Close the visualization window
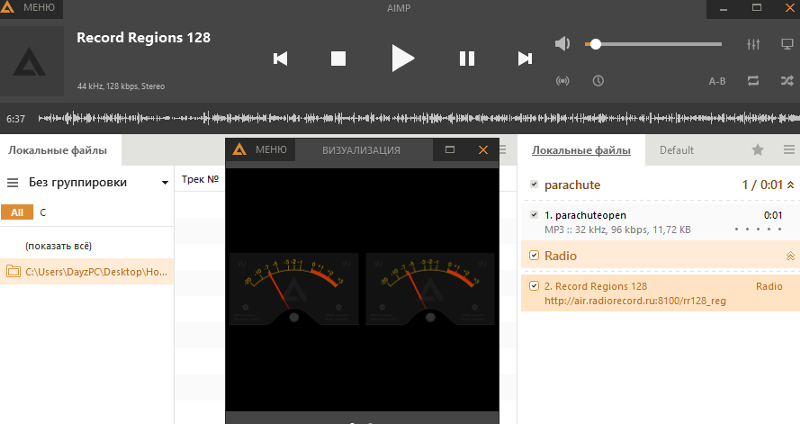800x424 pixels. click(483, 150)
